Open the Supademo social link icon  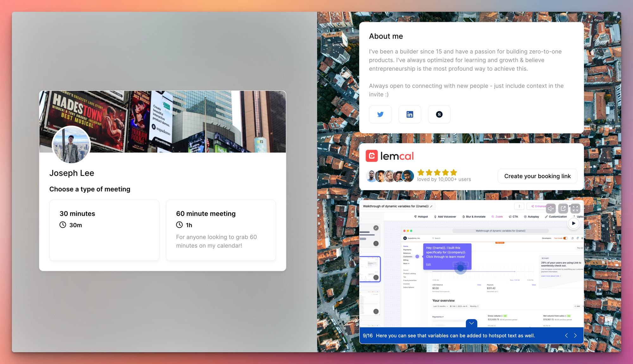[439, 114]
